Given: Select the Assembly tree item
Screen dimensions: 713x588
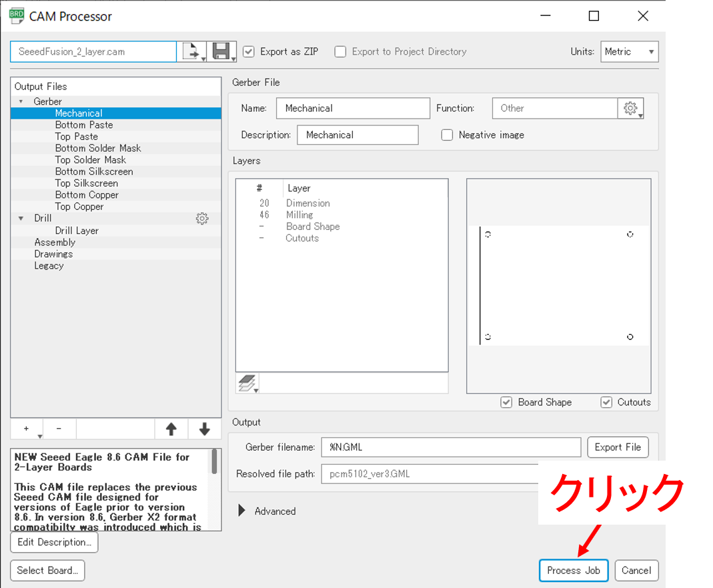Looking at the screenshot, I should point(116,243).
